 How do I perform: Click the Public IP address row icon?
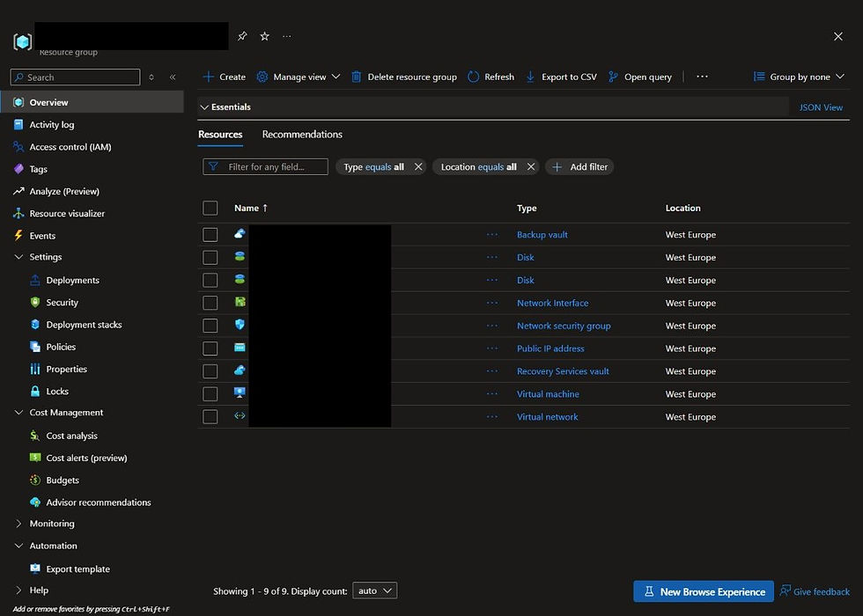click(x=240, y=348)
